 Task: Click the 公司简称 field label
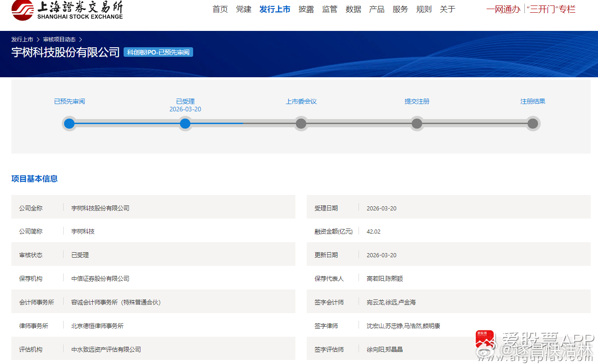point(31,231)
